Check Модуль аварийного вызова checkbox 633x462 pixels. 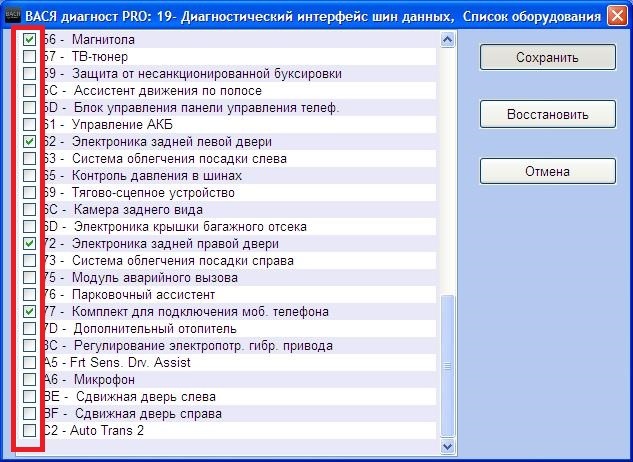point(29,277)
